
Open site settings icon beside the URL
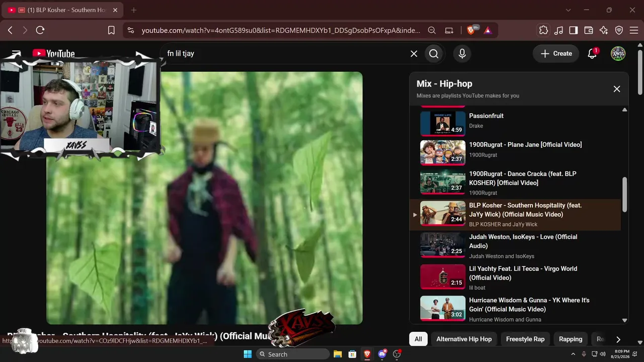[x=131, y=30]
